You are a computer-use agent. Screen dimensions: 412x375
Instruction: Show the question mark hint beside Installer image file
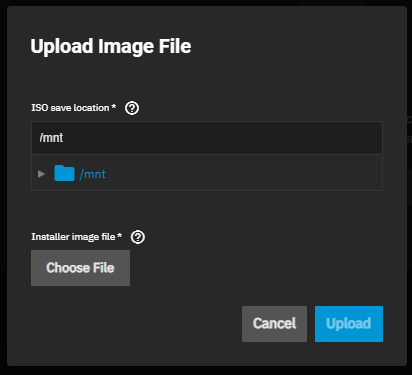click(x=138, y=237)
